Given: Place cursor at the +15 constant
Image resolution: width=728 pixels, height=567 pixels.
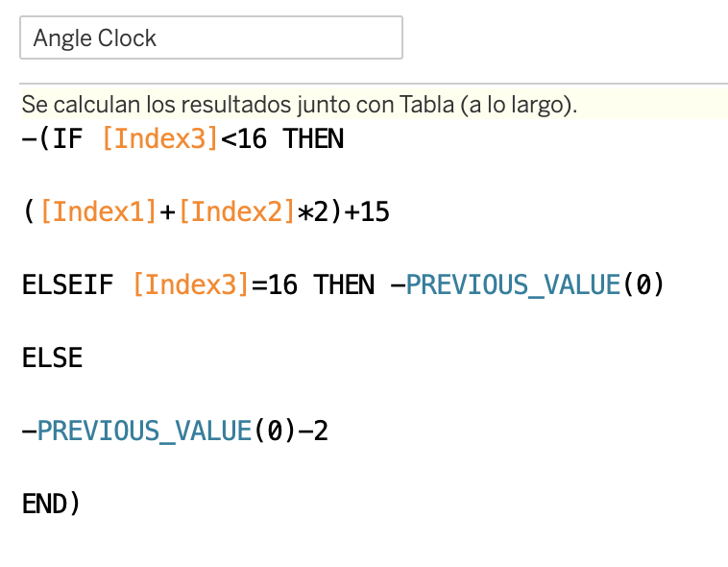Looking at the screenshot, I should [x=368, y=212].
